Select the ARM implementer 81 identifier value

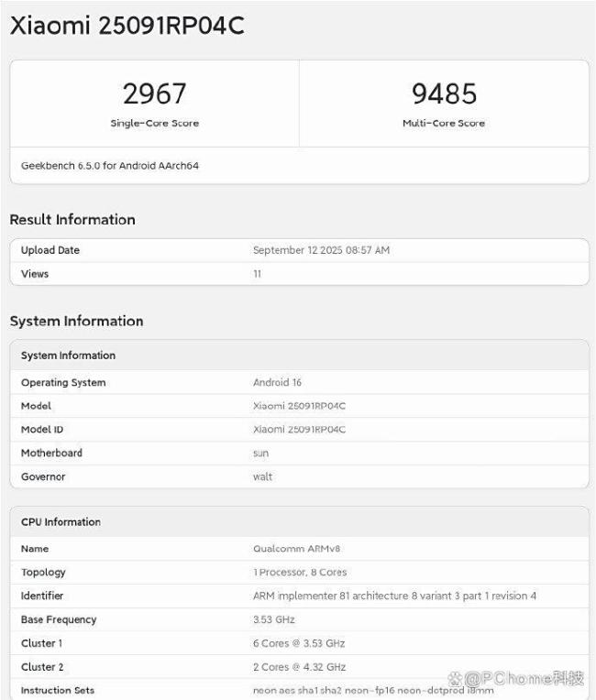[395, 596]
